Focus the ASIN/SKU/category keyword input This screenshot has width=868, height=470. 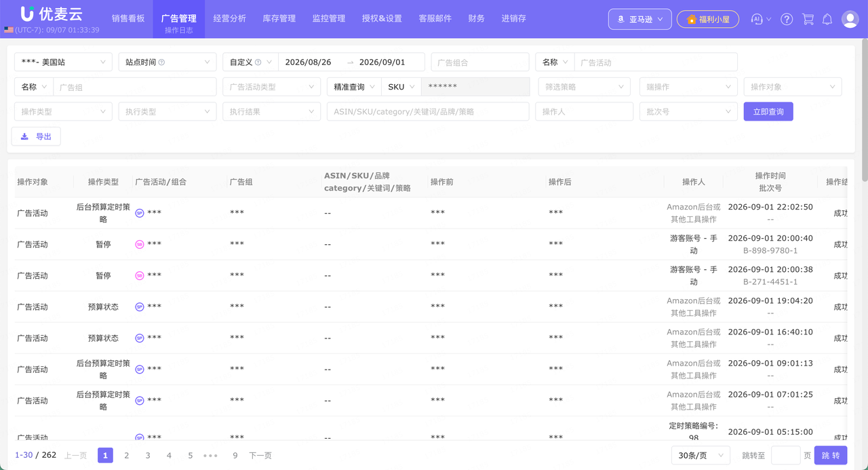[x=428, y=111]
